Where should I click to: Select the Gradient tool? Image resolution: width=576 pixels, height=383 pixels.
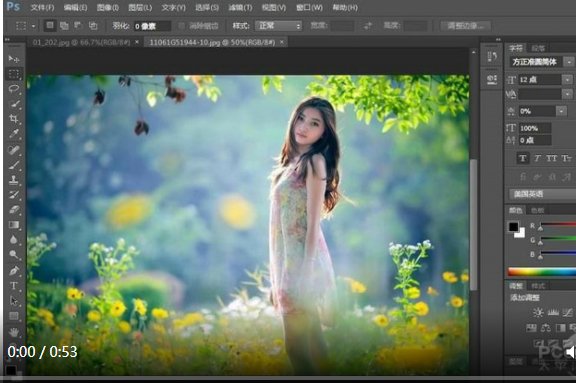14,225
